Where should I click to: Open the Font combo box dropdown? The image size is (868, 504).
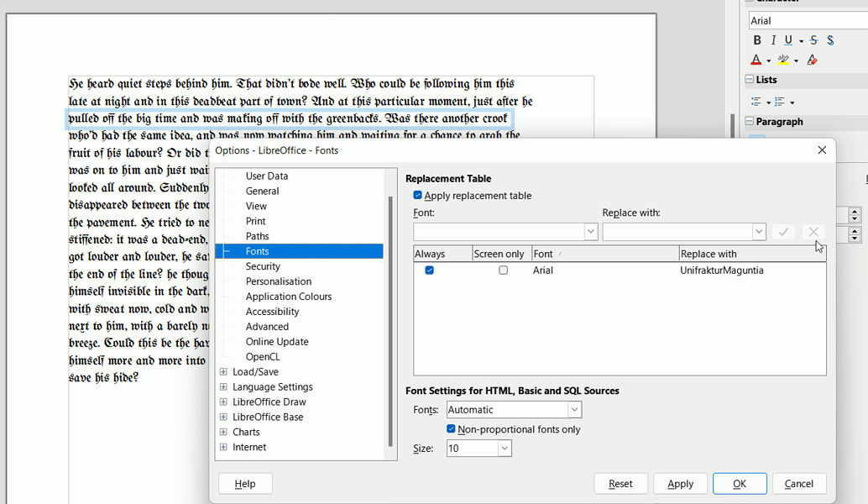pyautogui.click(x=591, y=232)
